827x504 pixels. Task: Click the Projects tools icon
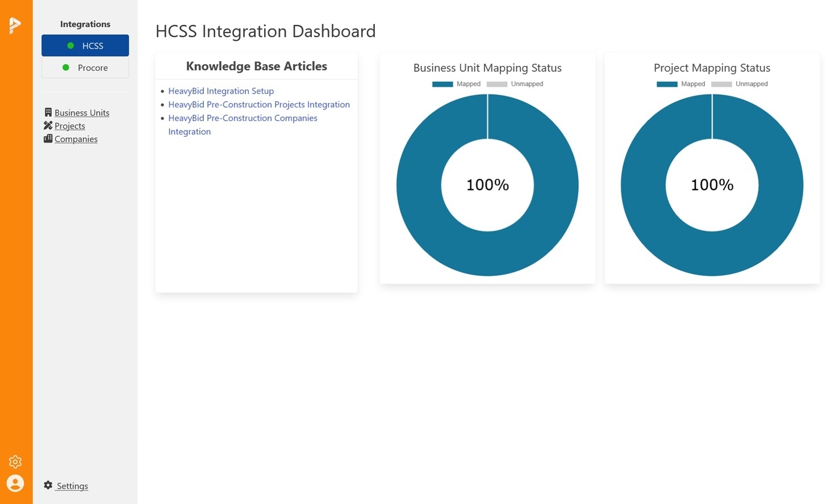(48, 125)
